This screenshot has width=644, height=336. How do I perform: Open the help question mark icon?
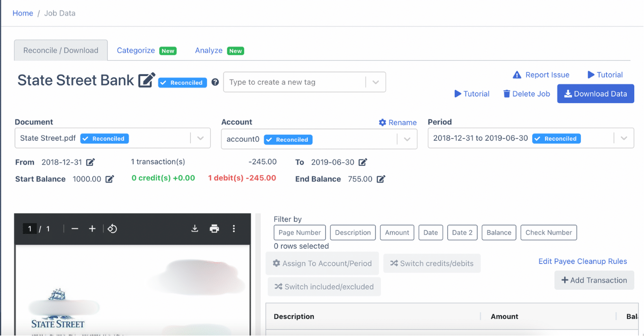[215, 82]
